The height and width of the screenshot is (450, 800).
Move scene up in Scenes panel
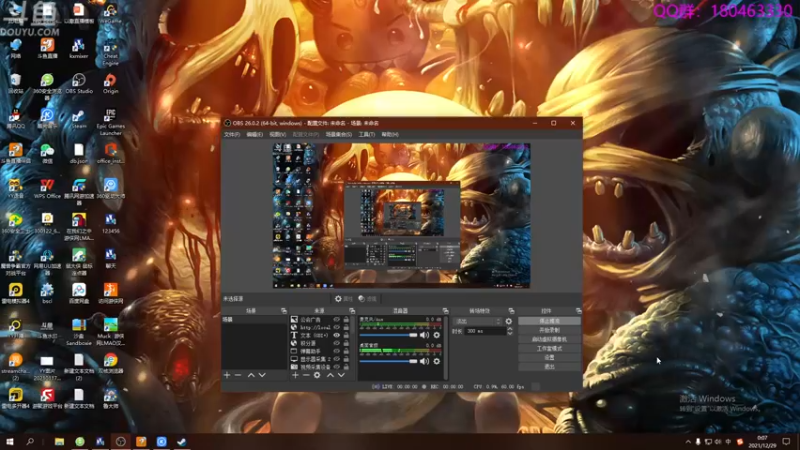pyautogui.click(x=251, y=375)
